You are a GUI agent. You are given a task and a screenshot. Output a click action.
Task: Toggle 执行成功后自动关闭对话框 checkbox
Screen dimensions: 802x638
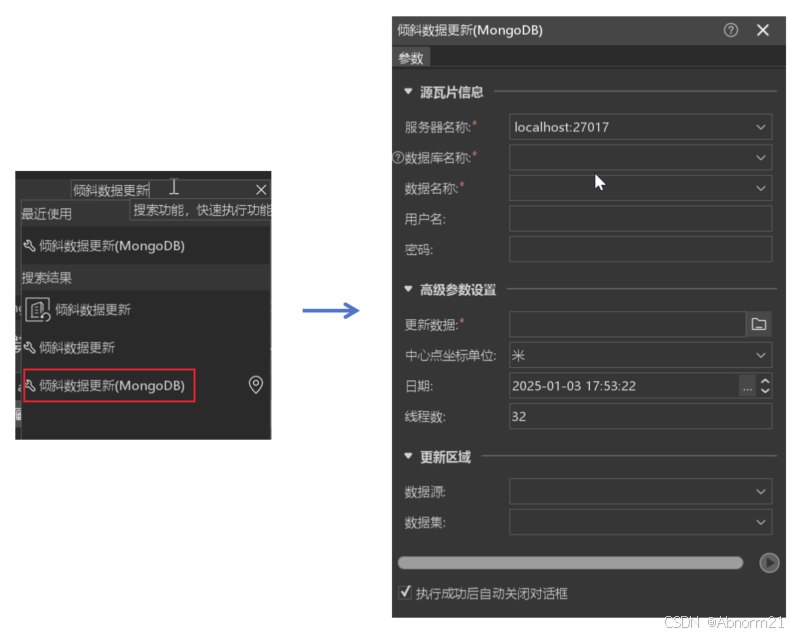pos(405,592)
